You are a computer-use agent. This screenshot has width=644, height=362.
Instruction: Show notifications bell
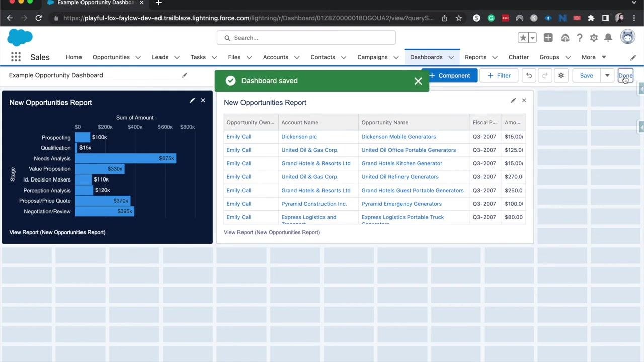608,38
